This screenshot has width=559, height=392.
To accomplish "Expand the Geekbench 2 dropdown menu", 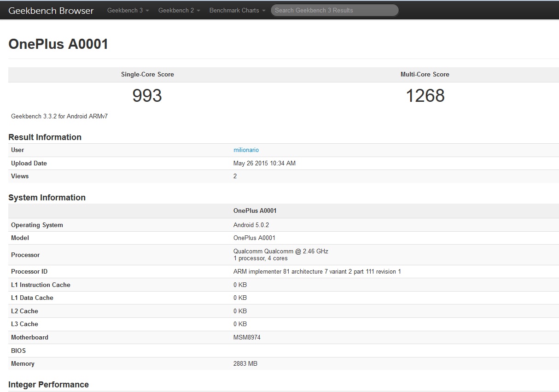I will 179,10.
